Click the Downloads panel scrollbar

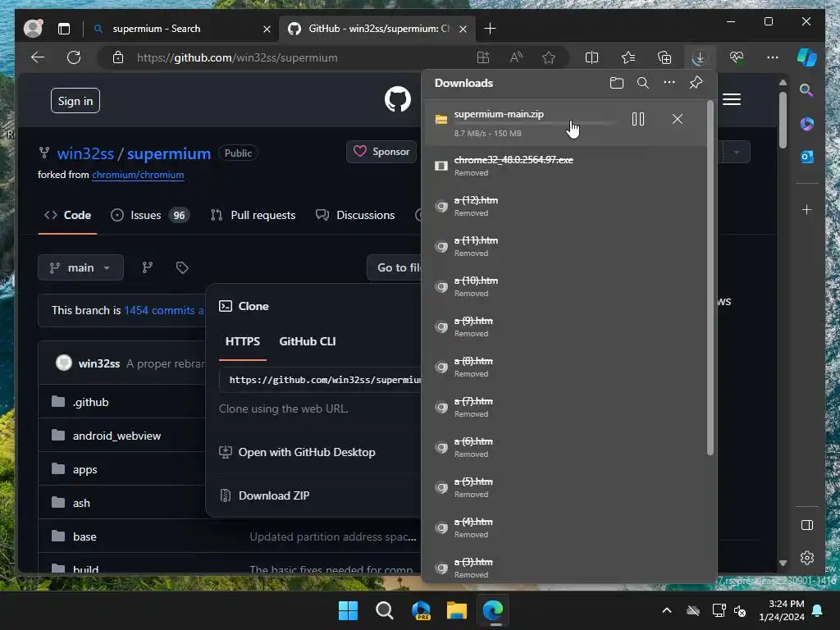click(x=710, y=278)
